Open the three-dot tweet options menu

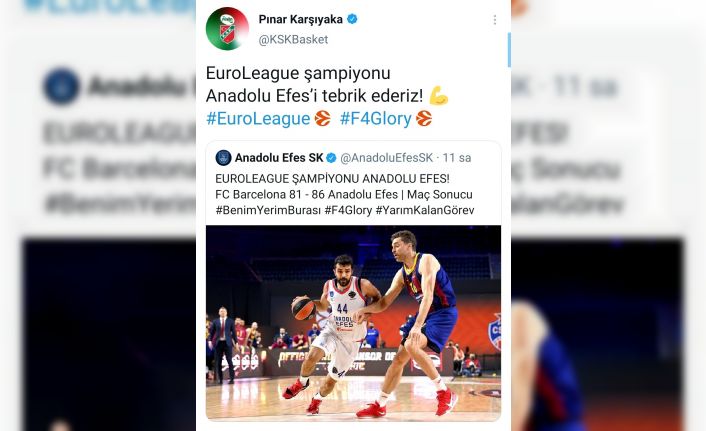(495, 20)
